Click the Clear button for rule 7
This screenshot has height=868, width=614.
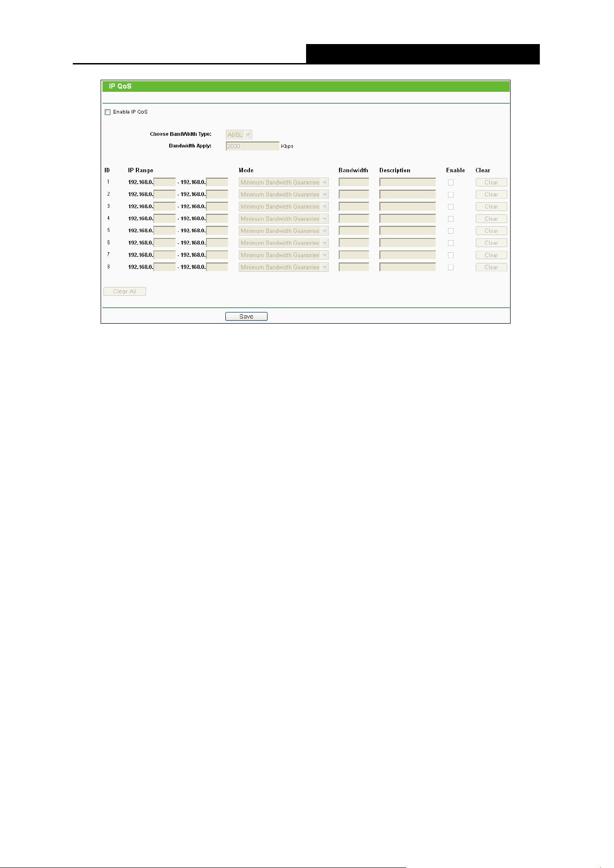(491, 255)
